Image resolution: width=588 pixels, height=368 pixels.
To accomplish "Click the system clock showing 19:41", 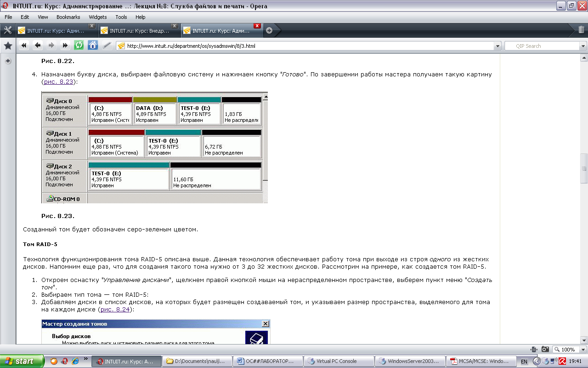I will pos(575,362).
